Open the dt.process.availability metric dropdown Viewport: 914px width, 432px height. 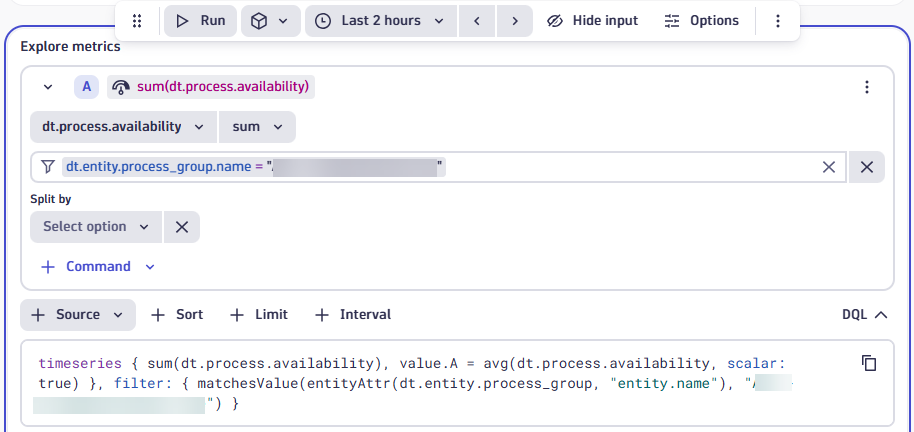pos(123,127)
